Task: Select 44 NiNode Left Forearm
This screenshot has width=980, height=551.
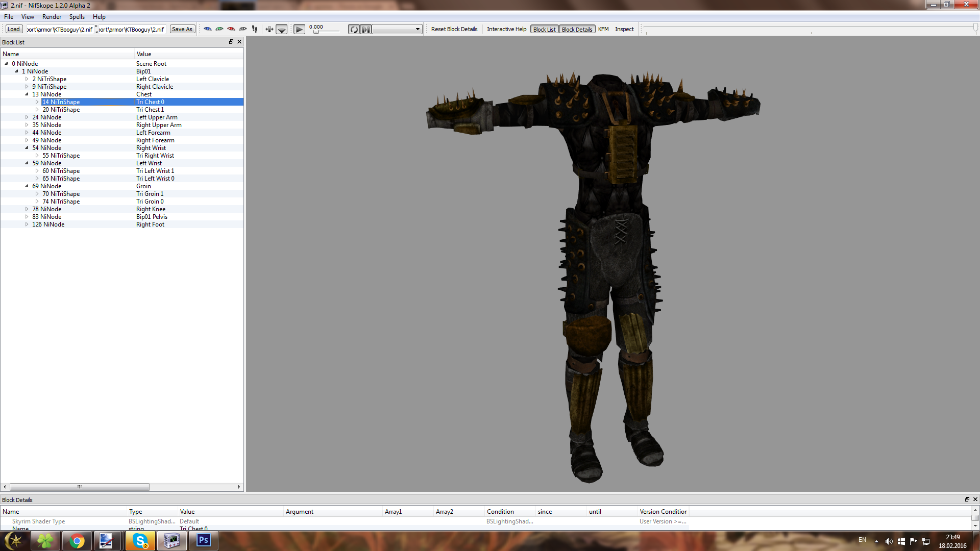Action: (122, 133)
